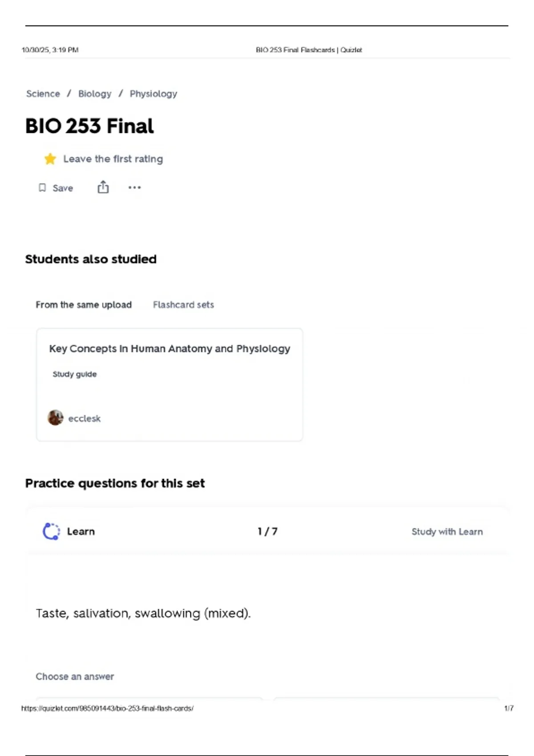Go to the Physiology breadcrumb
The height and width of the screenshot is (756, 534).
click(x=153, y=94)
